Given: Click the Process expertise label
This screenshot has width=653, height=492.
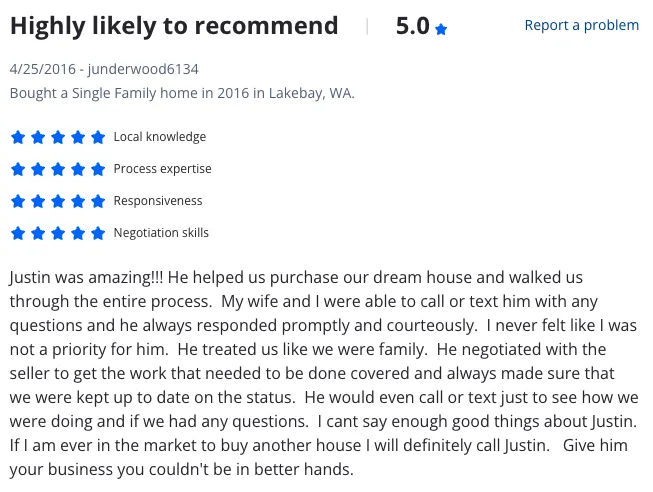Looking at the screenshot, I should point(162,169).
